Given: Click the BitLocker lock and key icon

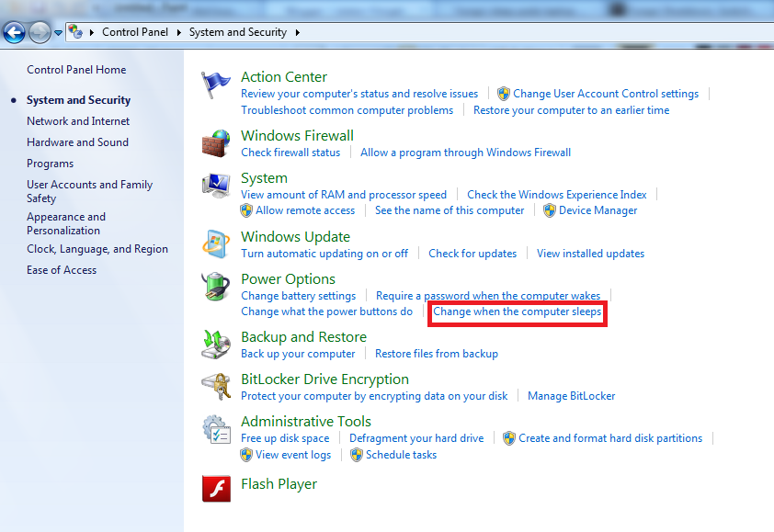Looking at the screenshot, I should tap(216, 387).
